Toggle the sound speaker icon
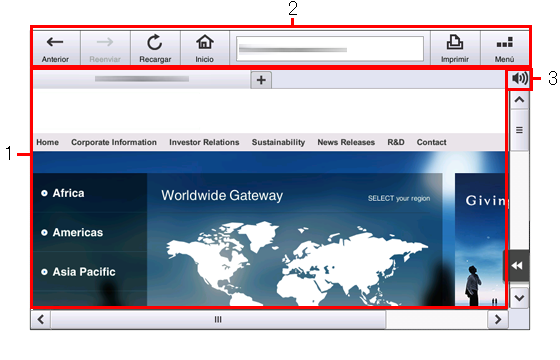The image size is (560, 360). click(x=519, y=78)
